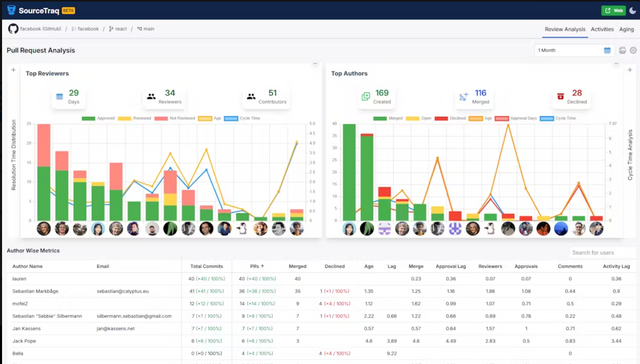
Task: Click the print icon beside the date range
Action: pyautogui.click(x=622, y=50)
